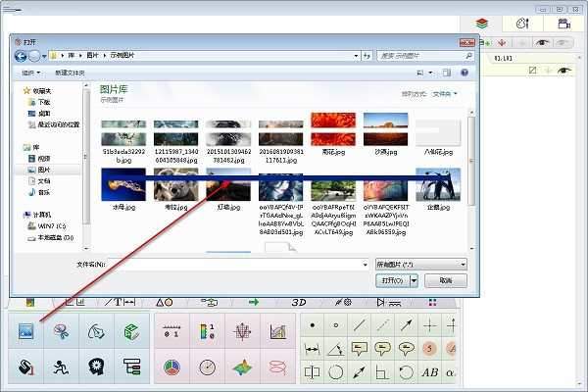
Task: Open the file type filter dropdown
Action: [421, 265]
